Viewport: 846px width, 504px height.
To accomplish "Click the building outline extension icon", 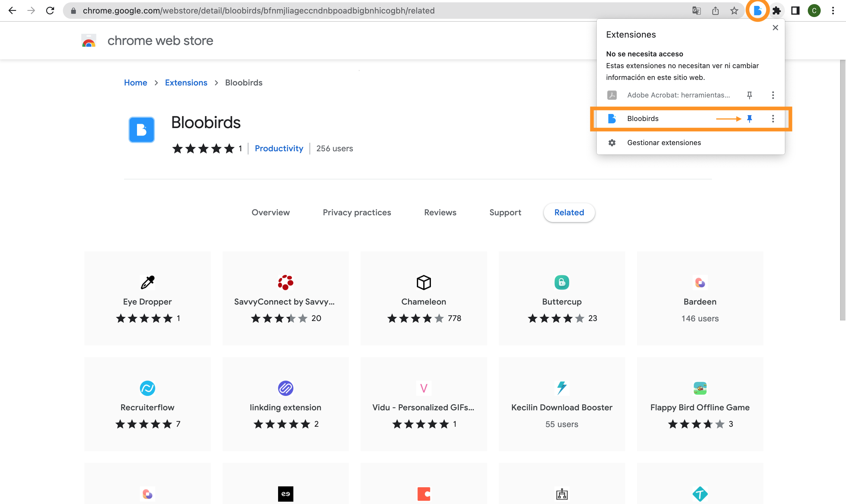I will click(562, 494).
